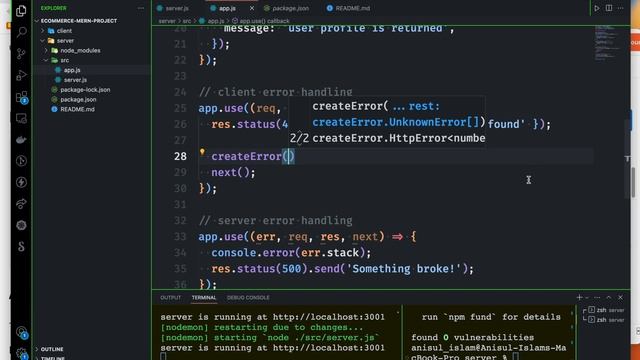Split the editor to the right

click(609, 8)
